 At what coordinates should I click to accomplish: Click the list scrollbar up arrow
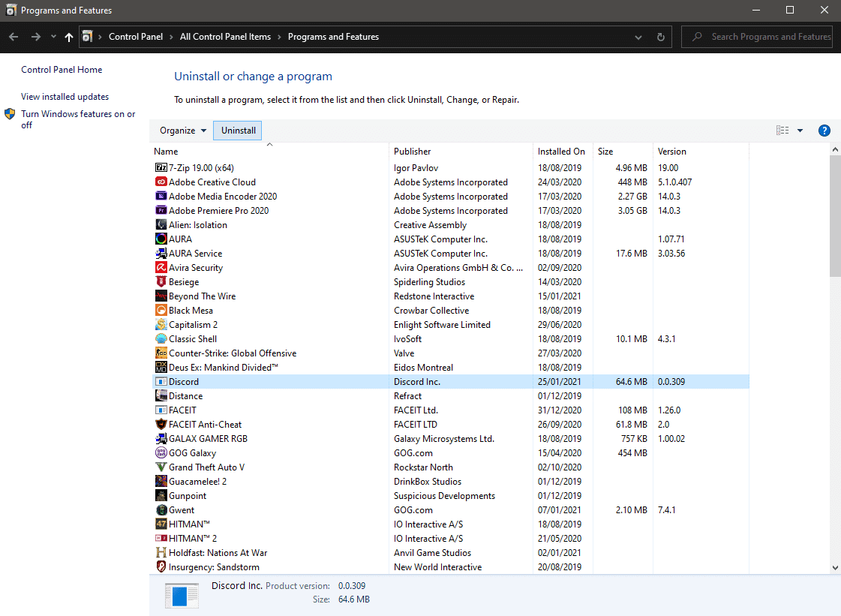[835, 150]
